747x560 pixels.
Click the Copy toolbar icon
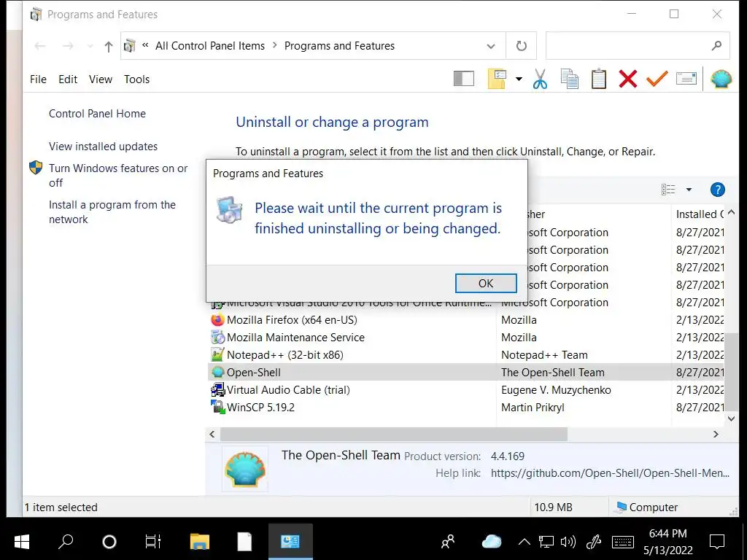[x=569, y=79]
